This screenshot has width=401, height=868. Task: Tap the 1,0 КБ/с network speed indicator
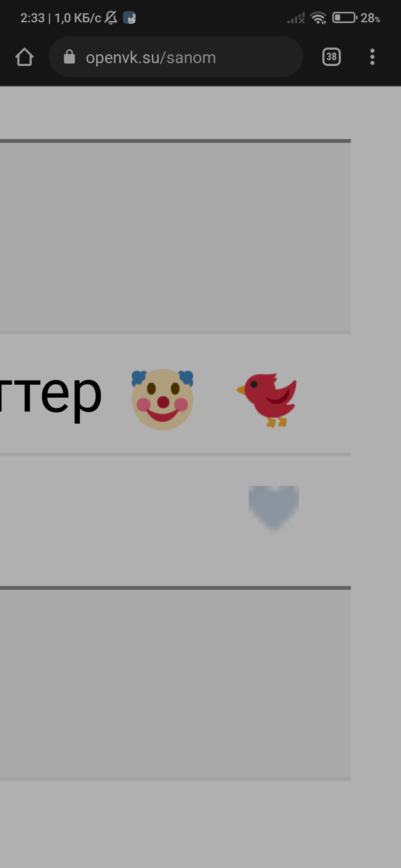click(78, 18)
